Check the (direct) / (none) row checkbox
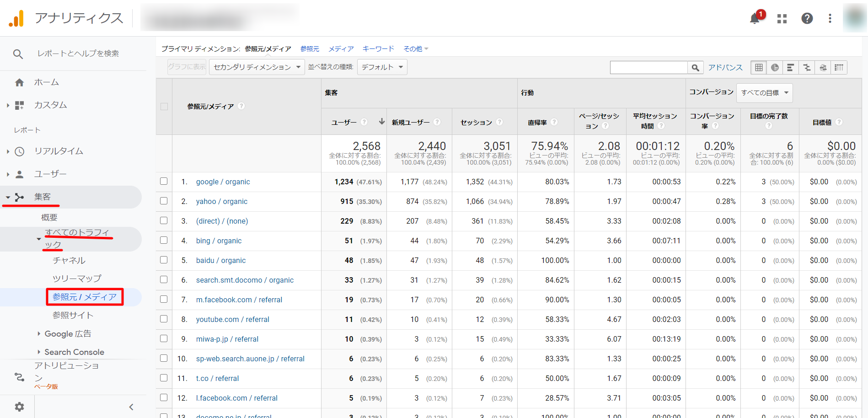Viewport: 868px width, 418px height. click(164, 220)
